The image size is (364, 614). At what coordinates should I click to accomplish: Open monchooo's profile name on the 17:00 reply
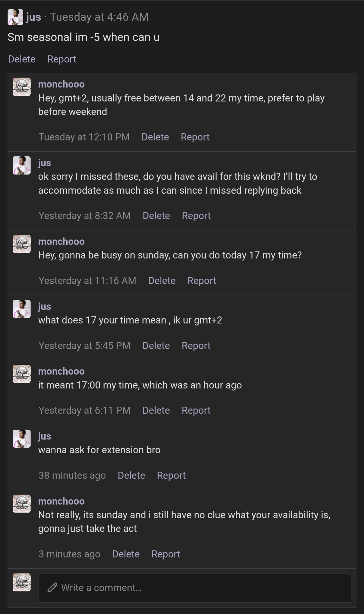click(61, 371)
